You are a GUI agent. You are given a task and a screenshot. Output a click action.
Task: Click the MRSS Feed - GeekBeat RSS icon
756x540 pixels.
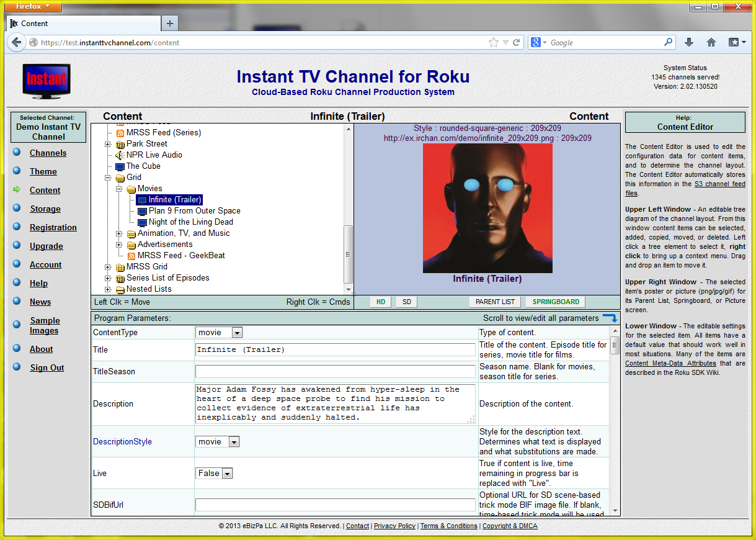[x=131, y=256]
